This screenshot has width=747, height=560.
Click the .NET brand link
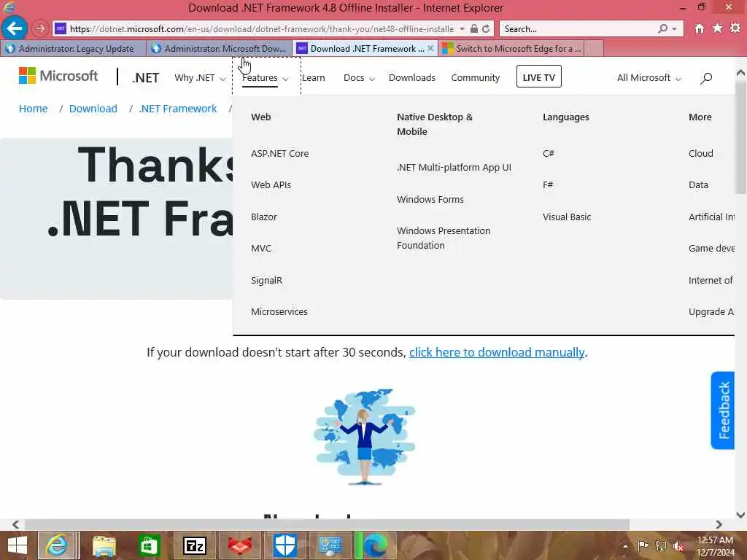pos(145,77)
